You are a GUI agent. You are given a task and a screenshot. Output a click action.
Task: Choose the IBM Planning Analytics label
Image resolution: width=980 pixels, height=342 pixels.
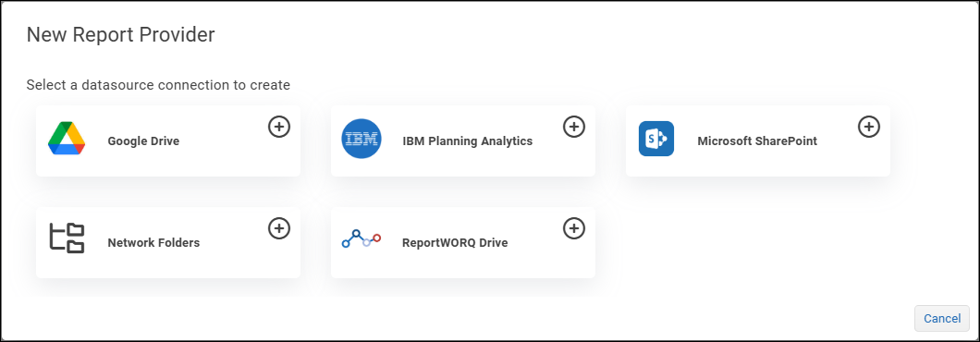468,141
